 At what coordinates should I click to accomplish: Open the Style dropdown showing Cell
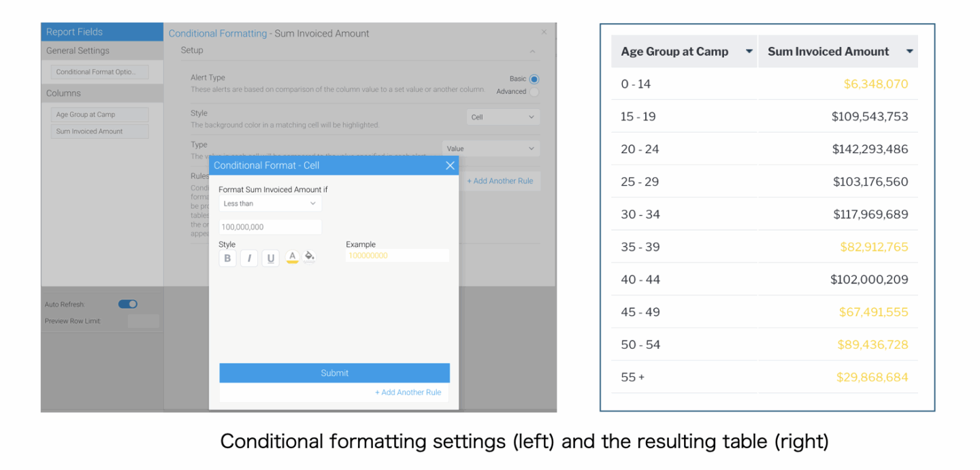(502, 116)
